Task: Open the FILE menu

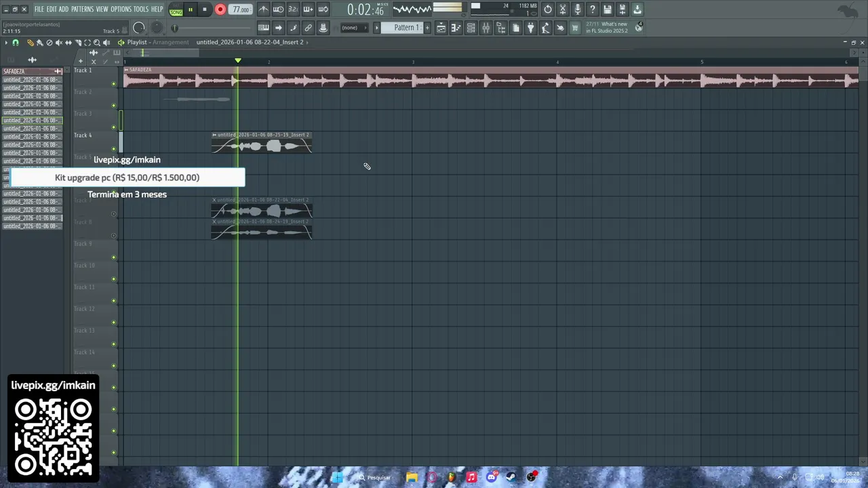Action: coord(39,9)
